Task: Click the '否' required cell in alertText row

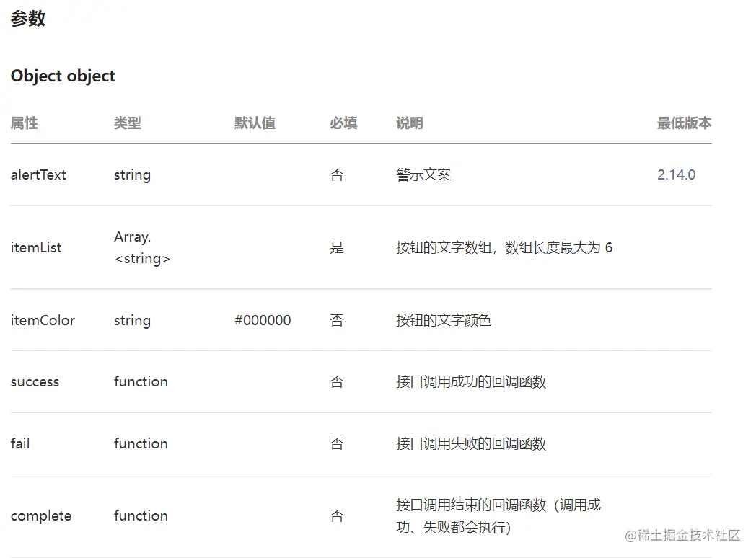Action: coord(337,174)
